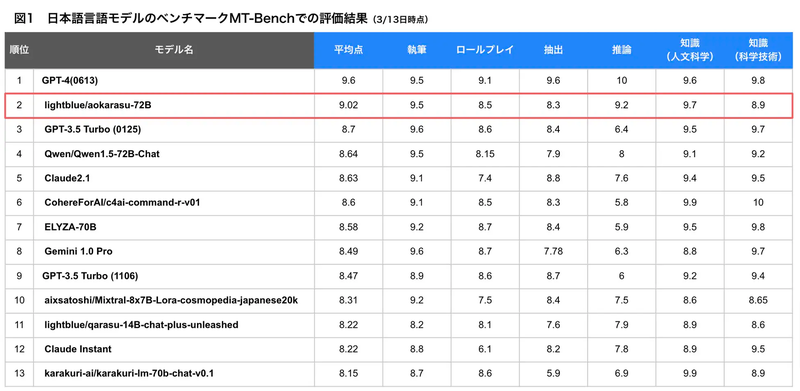Click the 知識 (科学技術) column header
800x391 pixels.
click(758, 50)
